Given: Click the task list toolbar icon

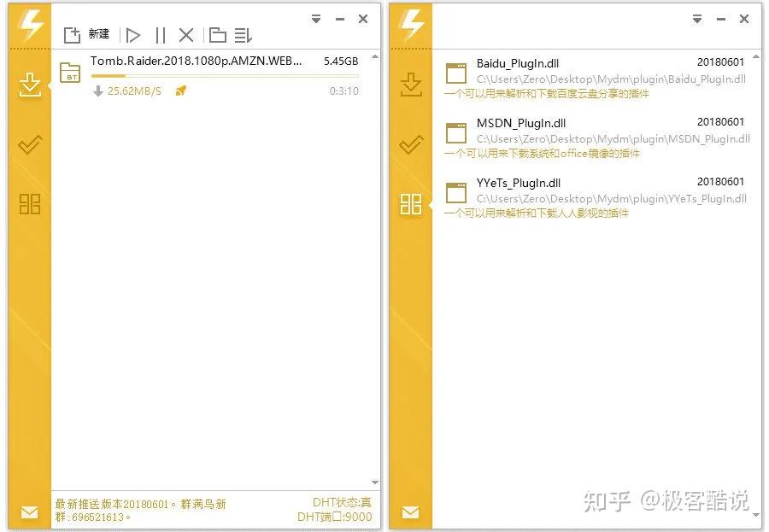Looking at the screenshot, I should [243, 35].
